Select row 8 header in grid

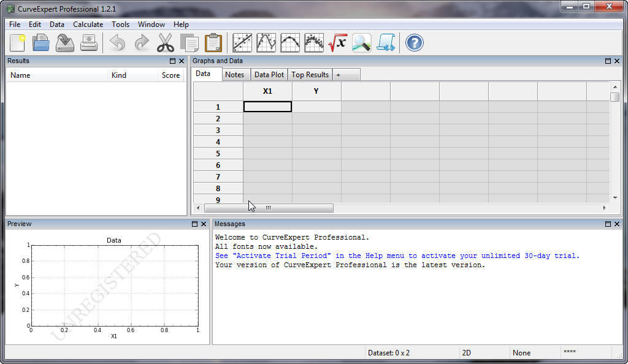tap(218, 188)
